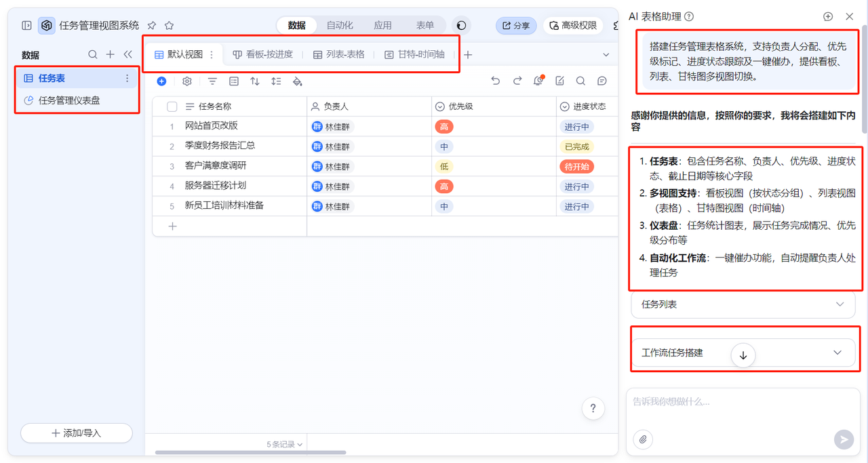Open the filter icon in view toolbar
Viewport: 868px width, 463px height.
212,81
